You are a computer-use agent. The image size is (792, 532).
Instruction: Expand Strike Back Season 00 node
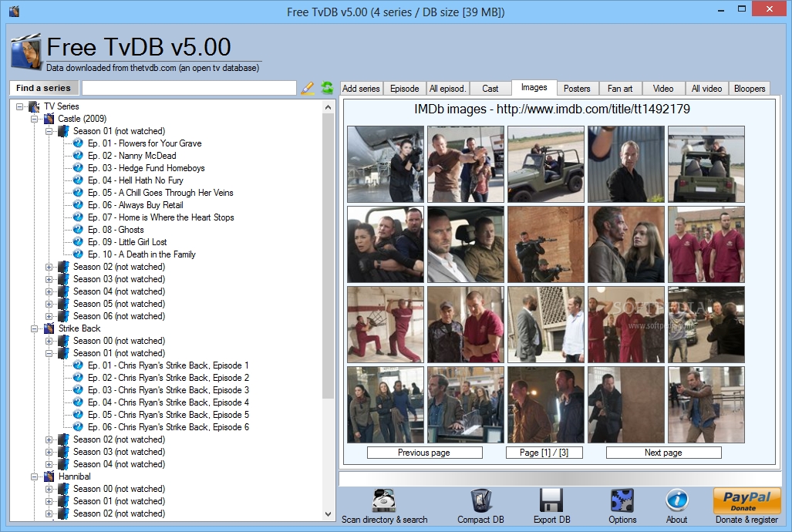49,341
